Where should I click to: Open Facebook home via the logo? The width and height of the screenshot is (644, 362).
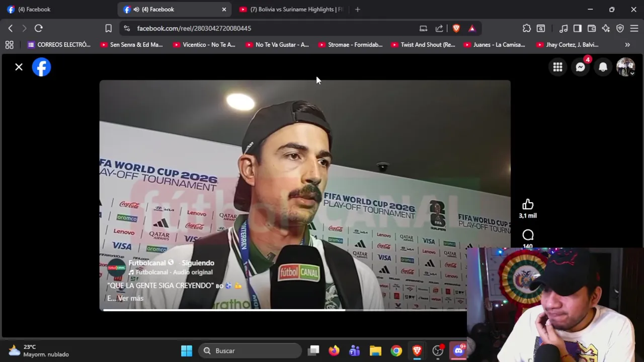coord(41,67)
